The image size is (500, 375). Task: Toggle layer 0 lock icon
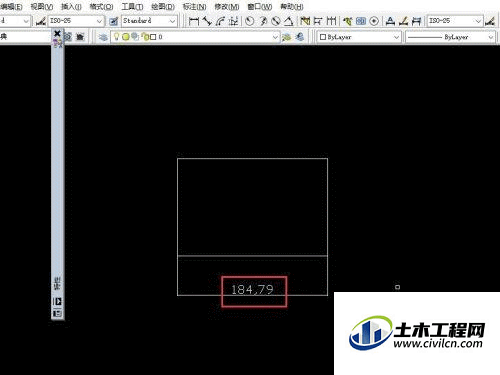coord(145,37)
